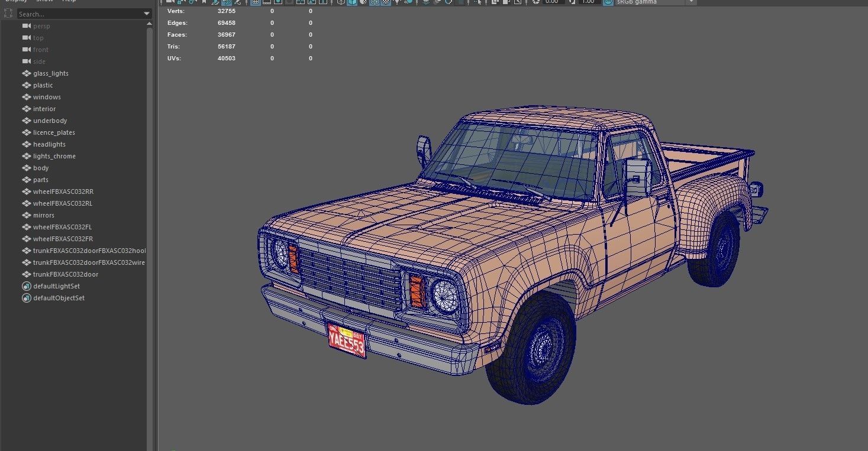
Task: Click the defaultObjectSet set icon
Action: (x=26, y=298)
